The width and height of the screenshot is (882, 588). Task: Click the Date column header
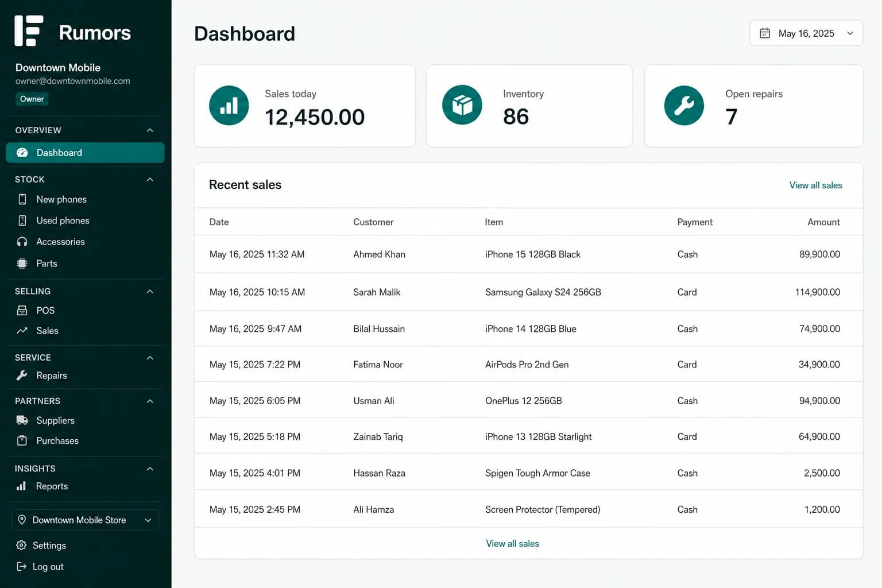[219, 222]
